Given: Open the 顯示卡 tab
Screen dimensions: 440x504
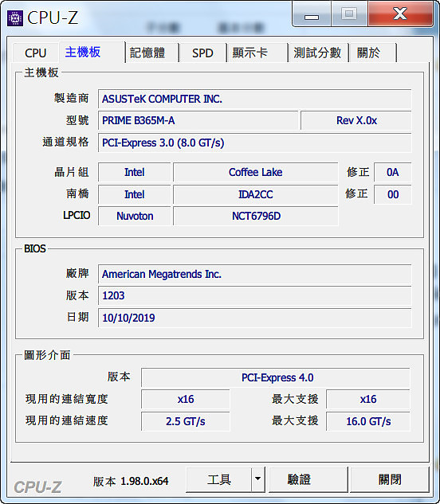Looking at the screenshot, I should [257, 53].
